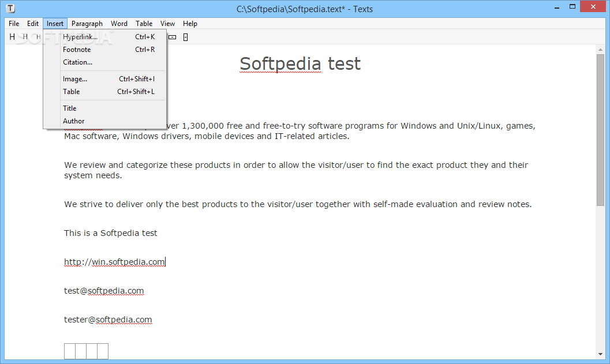Click paragraph starting 'We review and categorize'
The image size is (610, 364).
pyautogui.click(x=296, y=170)
